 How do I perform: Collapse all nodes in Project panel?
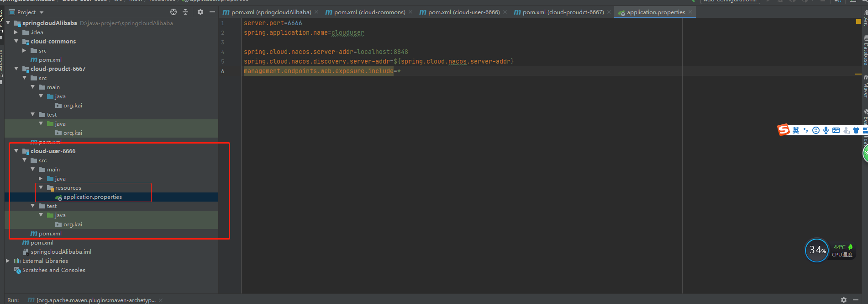click(185, 12)
